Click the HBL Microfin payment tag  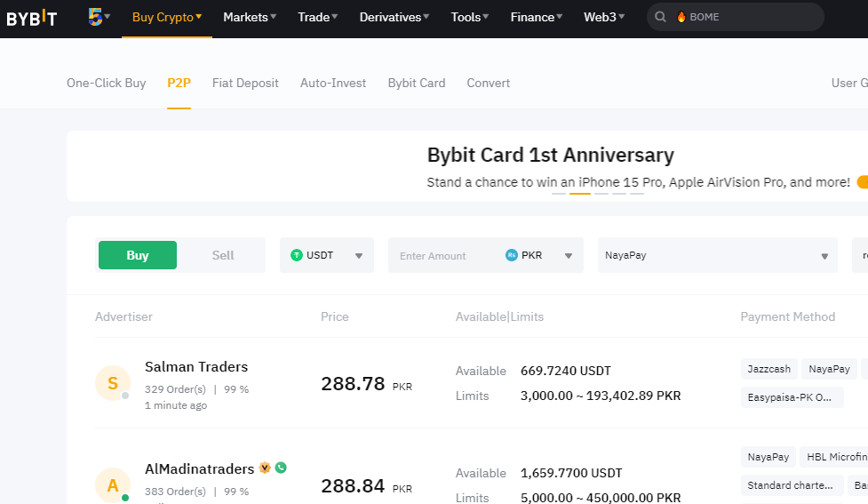[x=834, y=457]
